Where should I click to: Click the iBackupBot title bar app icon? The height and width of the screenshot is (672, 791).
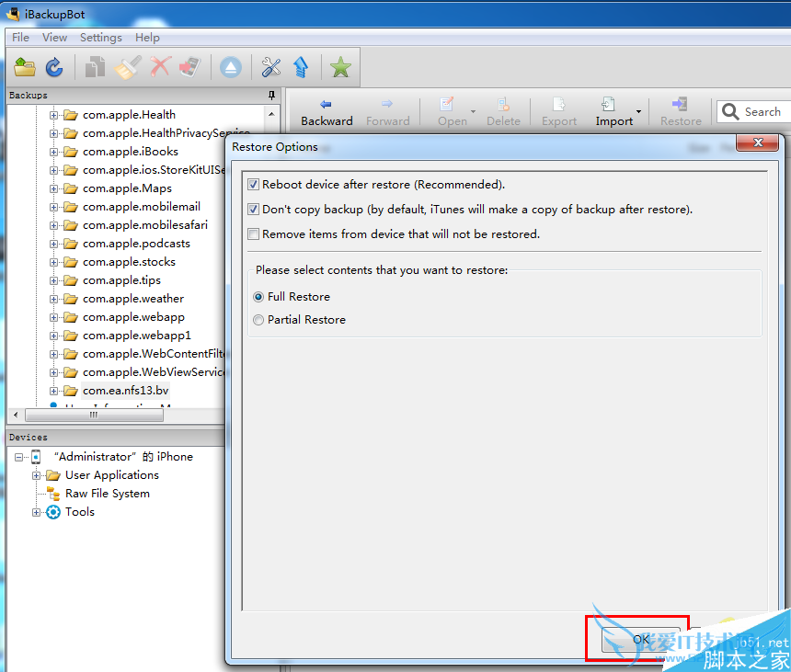point(13,14)
